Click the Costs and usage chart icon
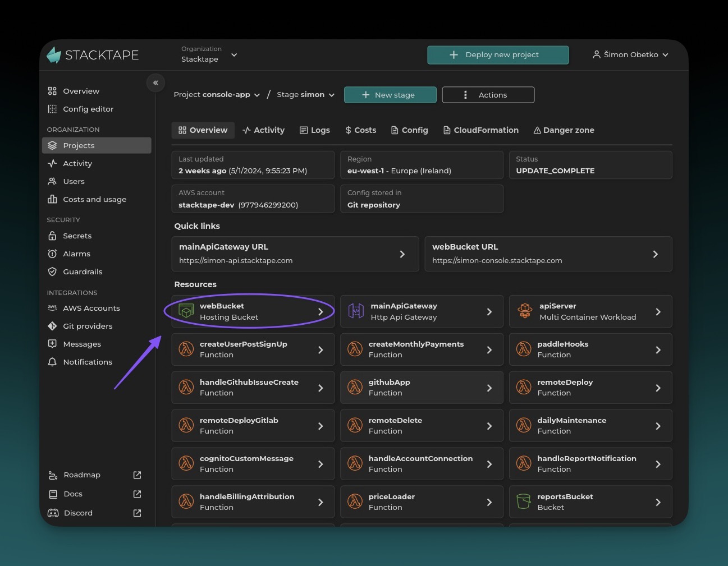 [x=52, y=199]
